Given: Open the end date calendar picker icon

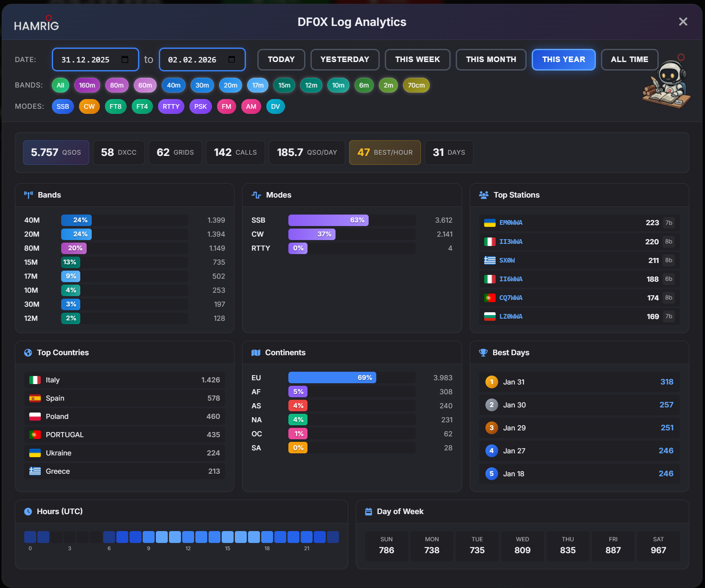Looking at the screenshot, I should click(x=231, y=59).
